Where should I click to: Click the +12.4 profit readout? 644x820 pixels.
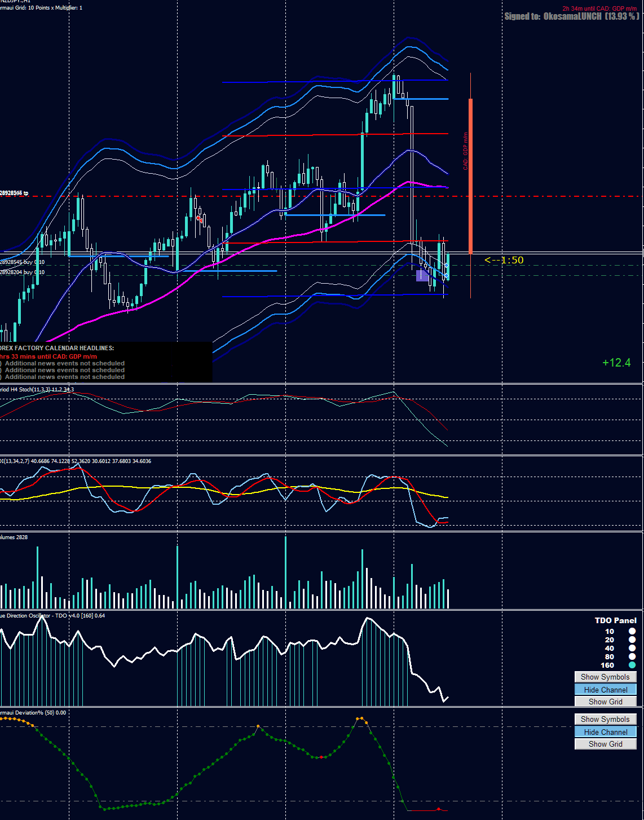pos(616,363)
